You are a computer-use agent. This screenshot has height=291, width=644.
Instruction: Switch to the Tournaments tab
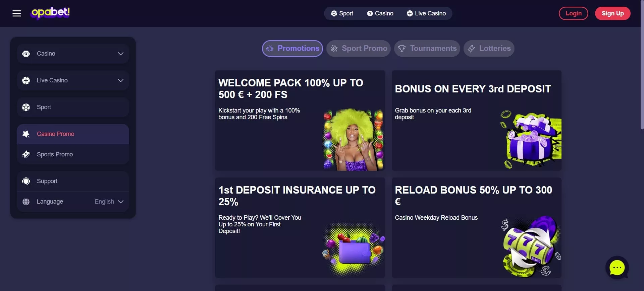(427, 49)
